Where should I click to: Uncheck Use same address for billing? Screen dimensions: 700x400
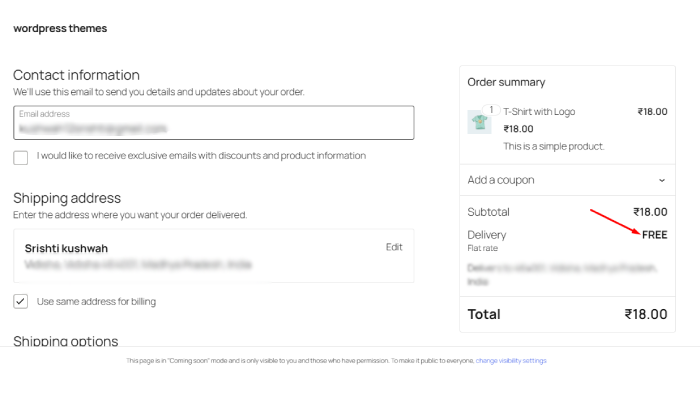click(x=21, y=301)
